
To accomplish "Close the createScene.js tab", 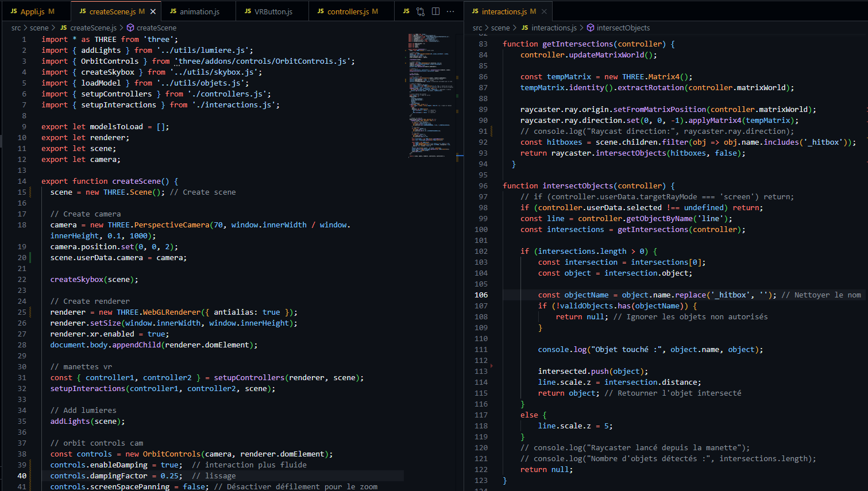I will tap(153, 11).
